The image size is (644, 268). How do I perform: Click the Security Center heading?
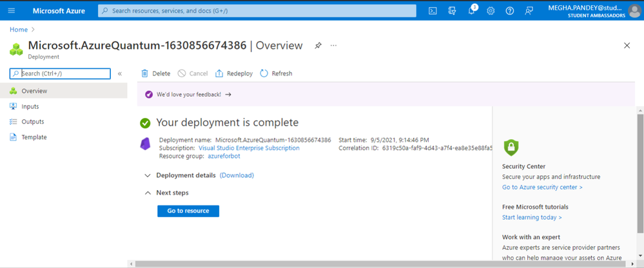click(523, 166)
